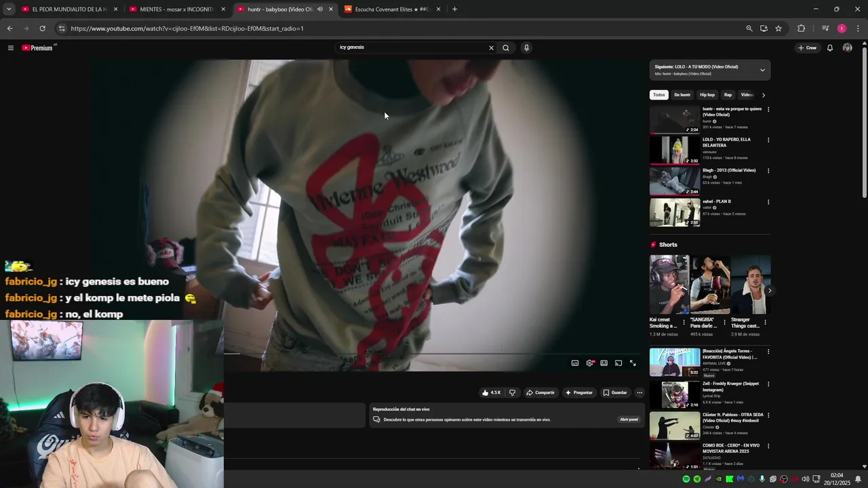Open options for 'Zell - Freddy Krueger' video
This screenshot has height=488, width=868.
(768, 384)
